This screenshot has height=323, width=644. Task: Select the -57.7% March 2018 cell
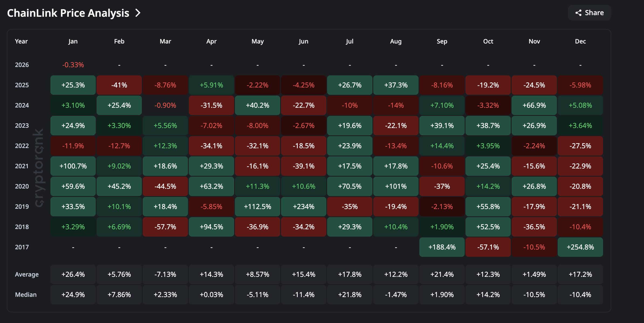pos(165,227)
